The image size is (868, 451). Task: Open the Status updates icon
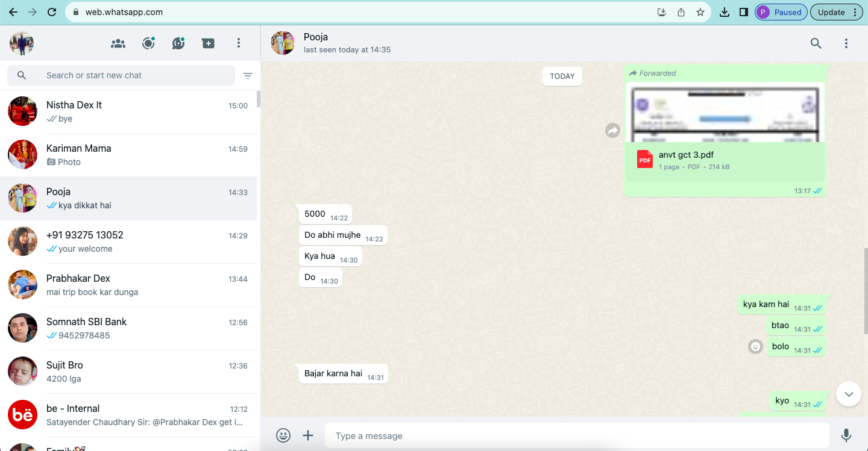pos(148,43)
